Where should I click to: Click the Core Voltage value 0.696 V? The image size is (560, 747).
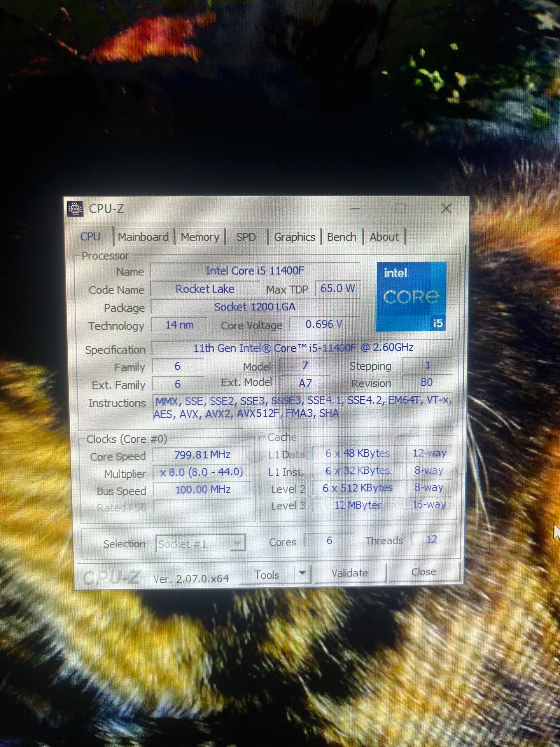[324, 324]
